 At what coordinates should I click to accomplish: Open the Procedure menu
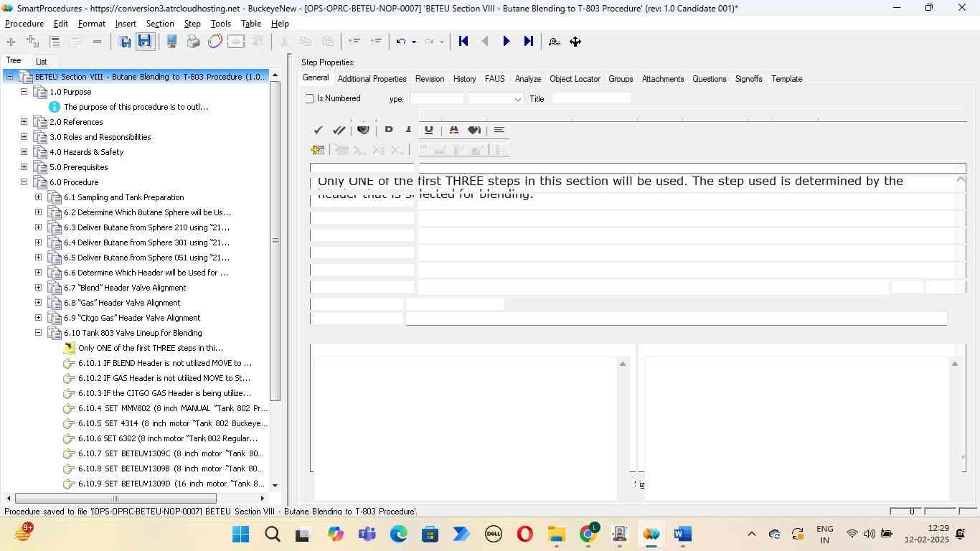coord(24,24)
